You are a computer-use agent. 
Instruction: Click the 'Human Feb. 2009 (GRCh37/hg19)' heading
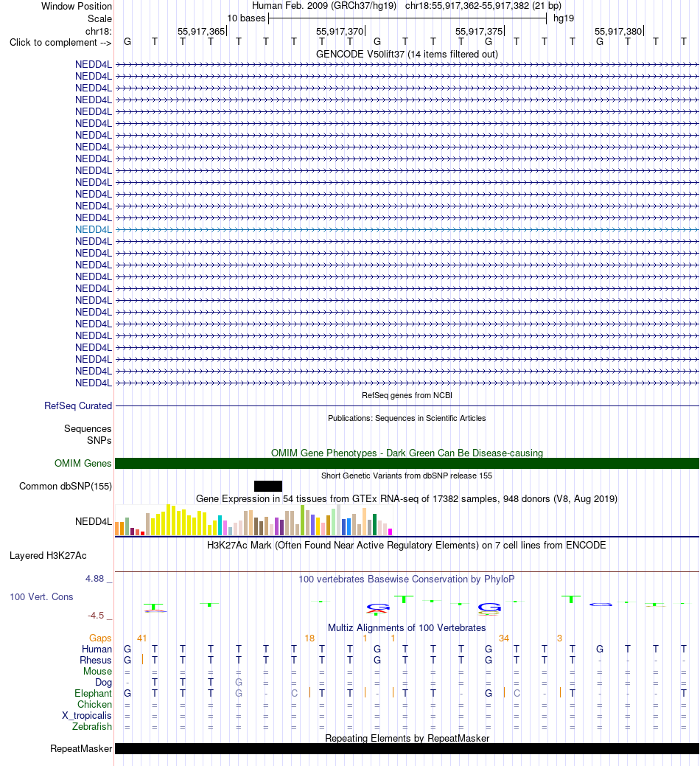coord(324,6)
